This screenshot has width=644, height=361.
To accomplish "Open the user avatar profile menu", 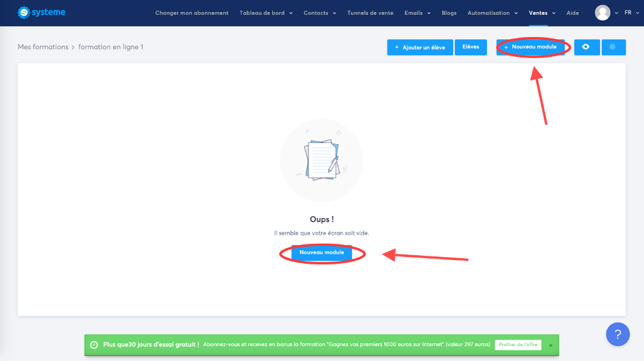I will (603, 13).
